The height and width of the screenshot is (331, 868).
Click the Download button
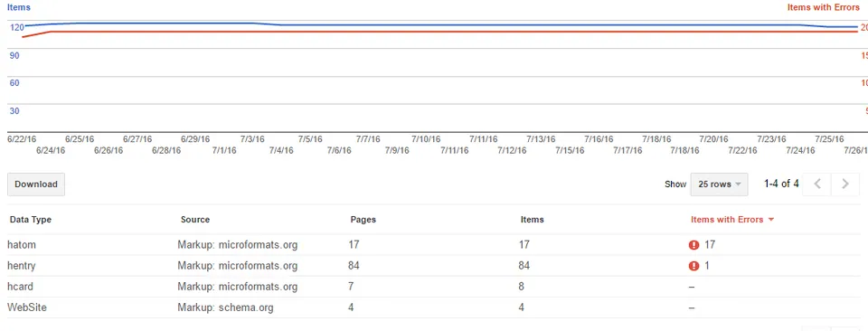click(36, 184)
